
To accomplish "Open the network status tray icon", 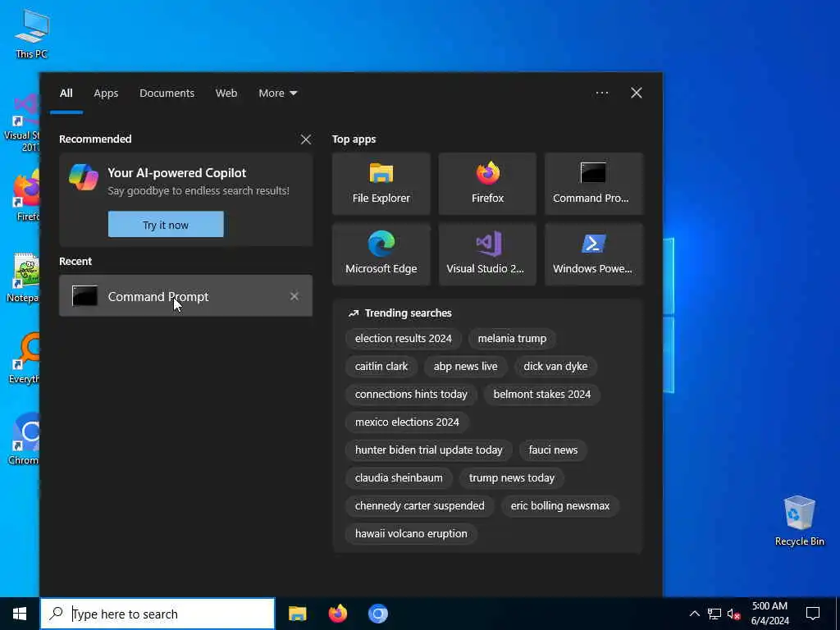I will point(714,614).
